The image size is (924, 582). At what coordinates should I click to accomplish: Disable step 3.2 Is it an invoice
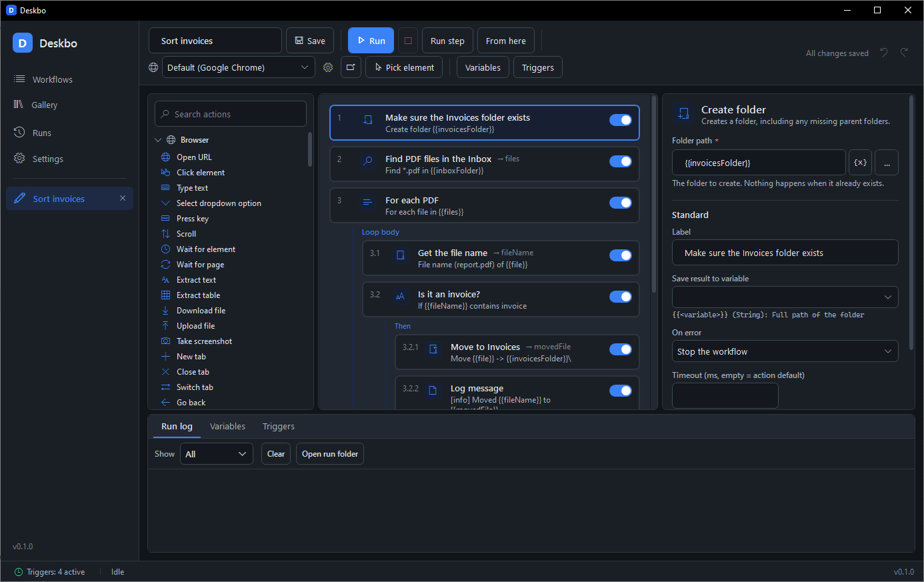coord(621,297)
